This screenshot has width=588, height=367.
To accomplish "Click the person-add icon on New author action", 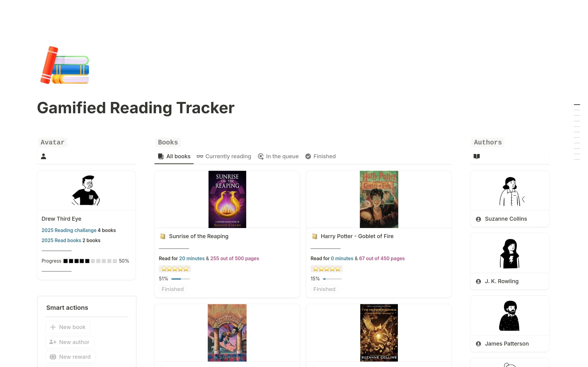I will (52, 342).
